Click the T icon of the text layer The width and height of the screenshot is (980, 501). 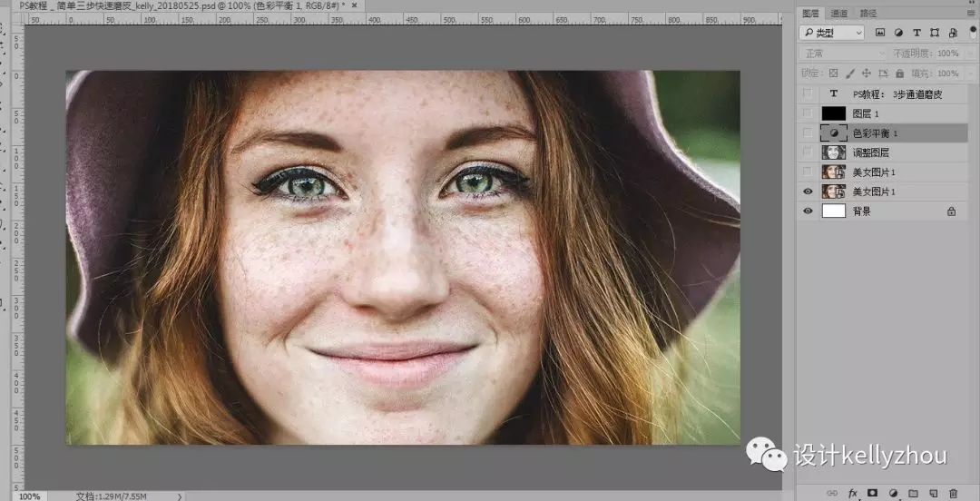pos(833,93)
